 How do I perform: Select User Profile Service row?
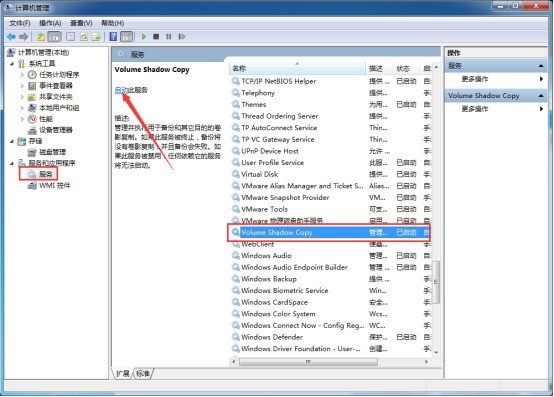pyautogui.click(x=330, y=163)
